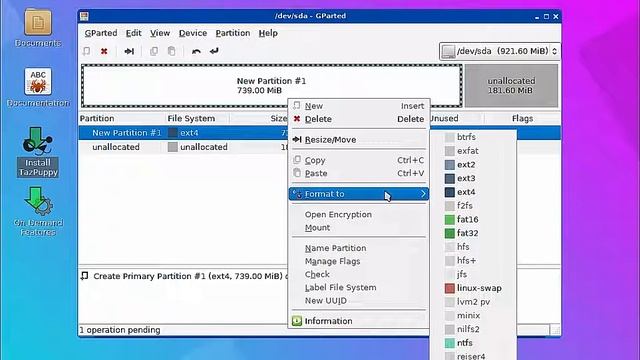Image resolution: width=640 pixels, height=360 pixels.
Task: Select the New Partition #1 graphic block
Action: pyautogui.click(x=272, y=86)
